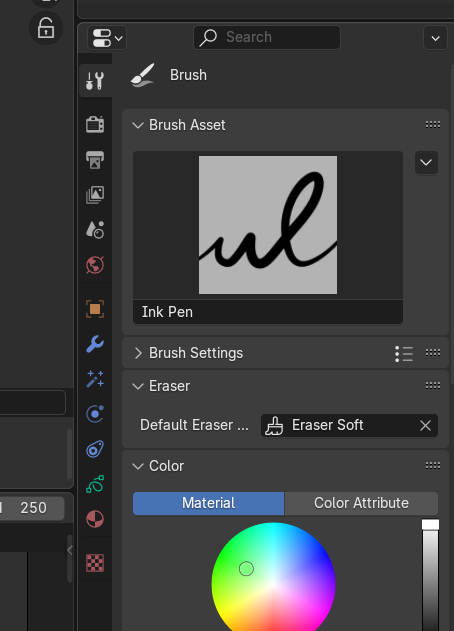Clear the Eraser Soft default eraser

[x=425, y=425]
